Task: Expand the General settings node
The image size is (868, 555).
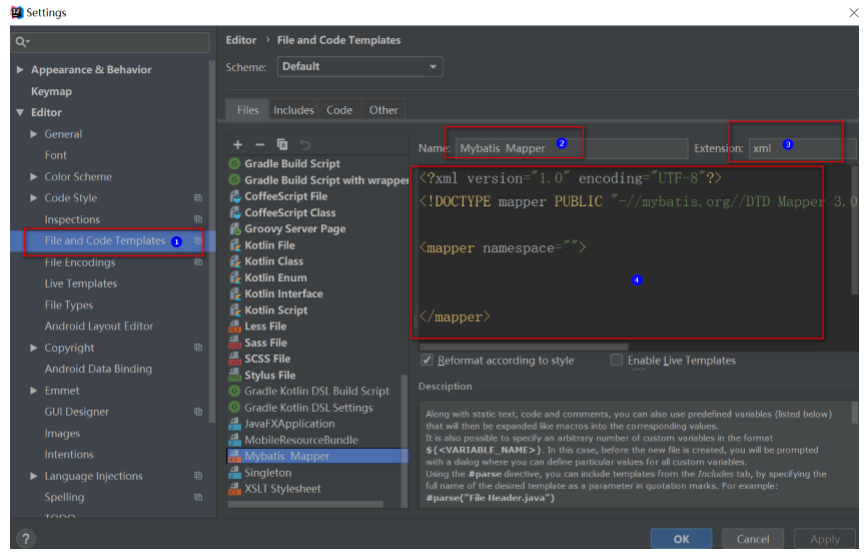Action: click(34, 134)
